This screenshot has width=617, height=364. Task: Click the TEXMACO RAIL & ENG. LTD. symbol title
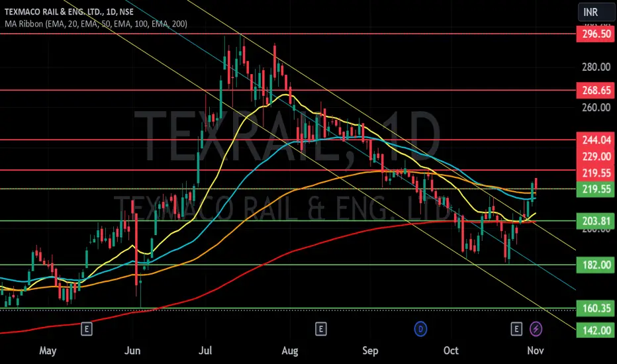point(70,12)
